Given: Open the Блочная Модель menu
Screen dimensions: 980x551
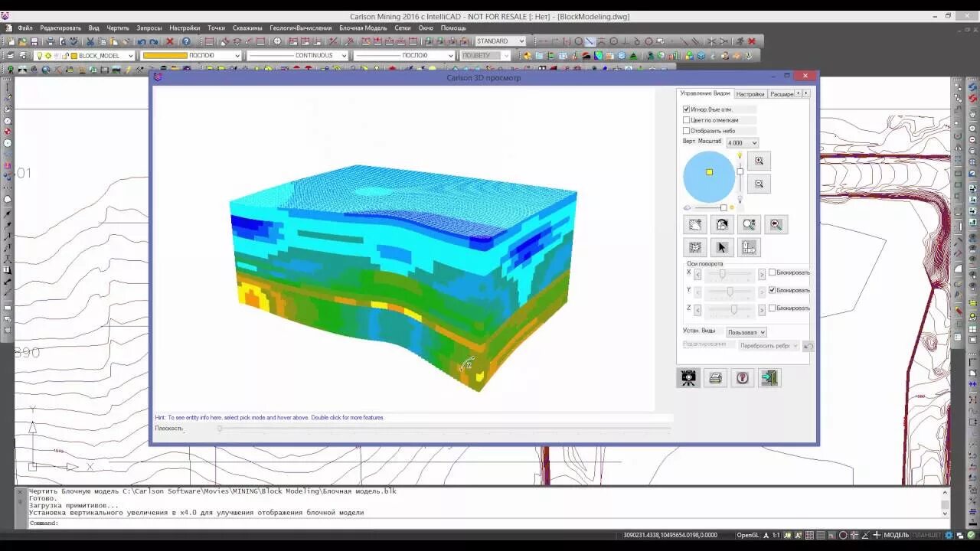Looking at the screenshot, I should 364,28.
